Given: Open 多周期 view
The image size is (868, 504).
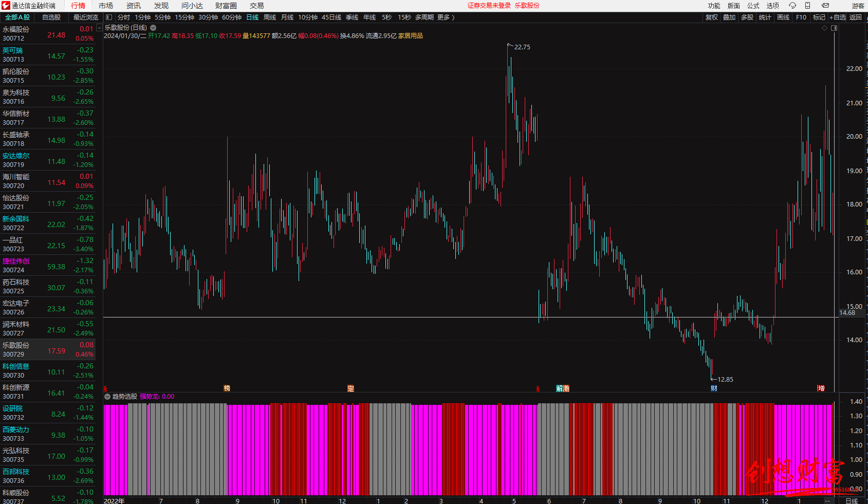Looking at the screenshot, I should (x=424, y=17).
